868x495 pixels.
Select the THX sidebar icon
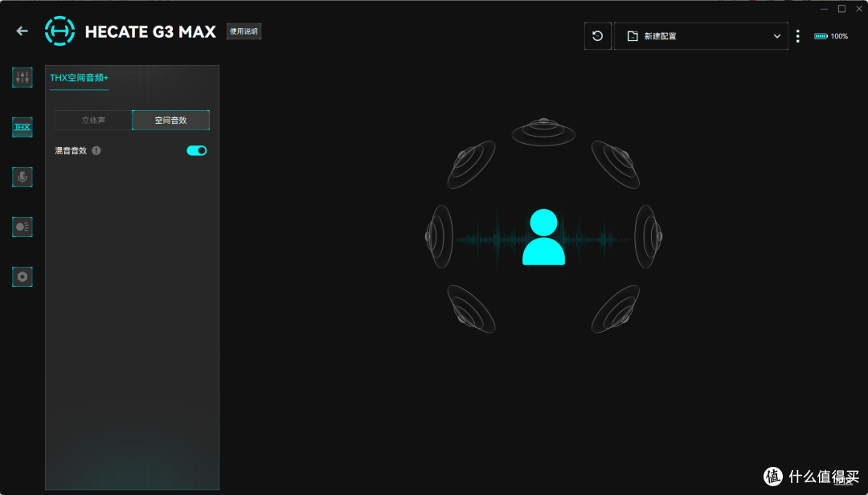click(23, 127)
